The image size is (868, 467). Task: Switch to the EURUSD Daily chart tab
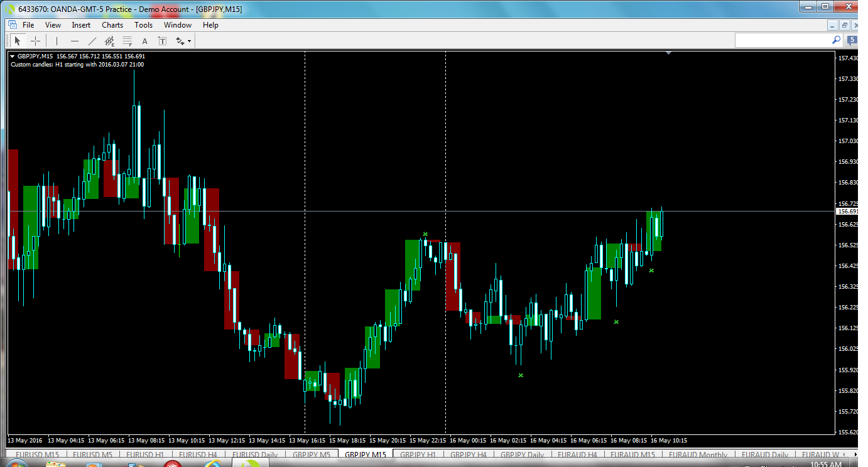click(255, 455)
